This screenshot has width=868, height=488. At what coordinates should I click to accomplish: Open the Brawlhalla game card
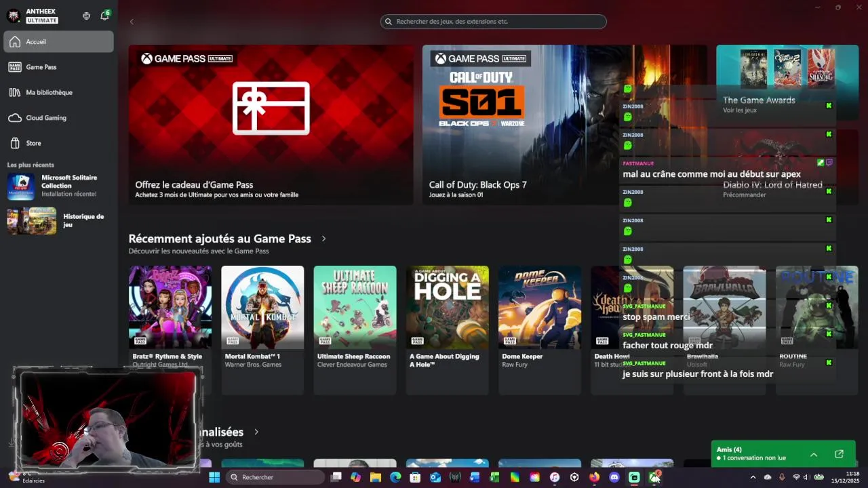[x=724, y=330]
